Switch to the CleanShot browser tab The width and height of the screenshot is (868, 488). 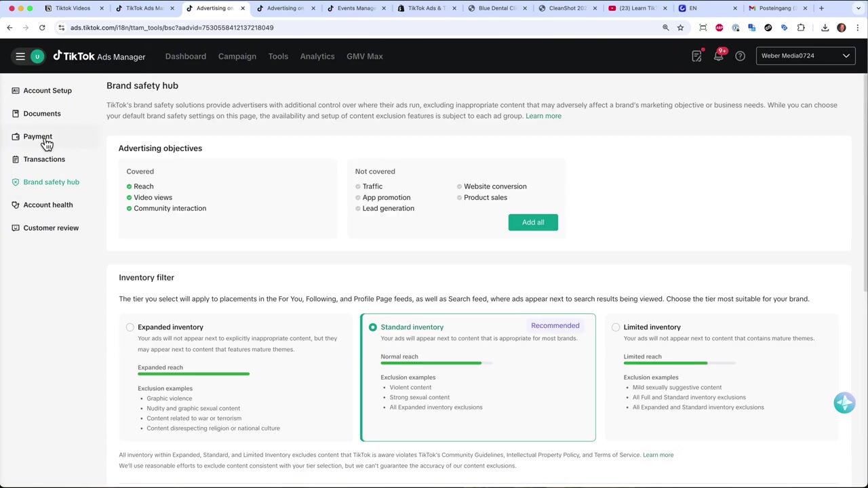point(567,8)
